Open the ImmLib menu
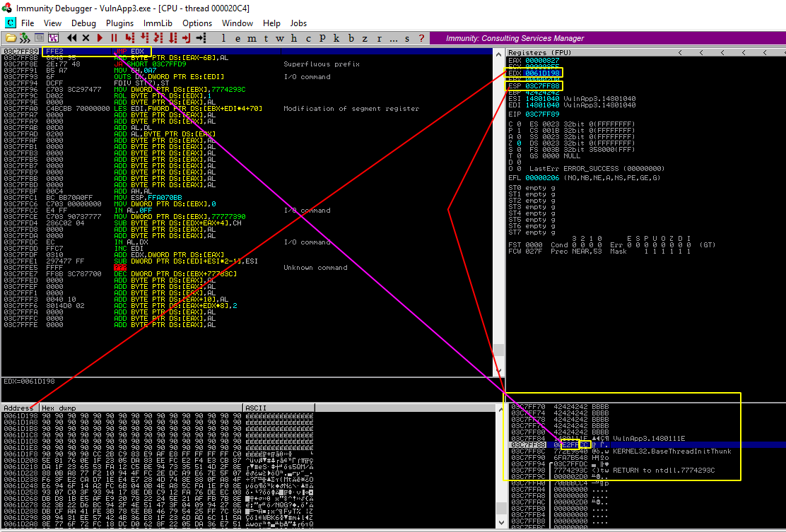Viewport: 786px width, 532px height. [158, 23]
